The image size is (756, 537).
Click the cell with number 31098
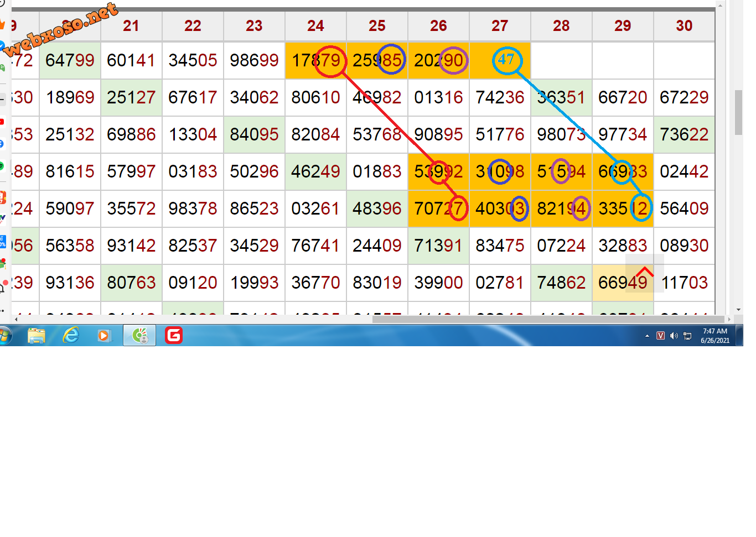click(x=500, y=171)
